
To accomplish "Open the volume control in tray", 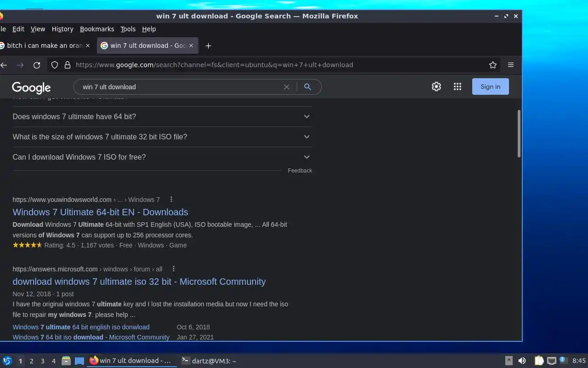I will 522,361.
